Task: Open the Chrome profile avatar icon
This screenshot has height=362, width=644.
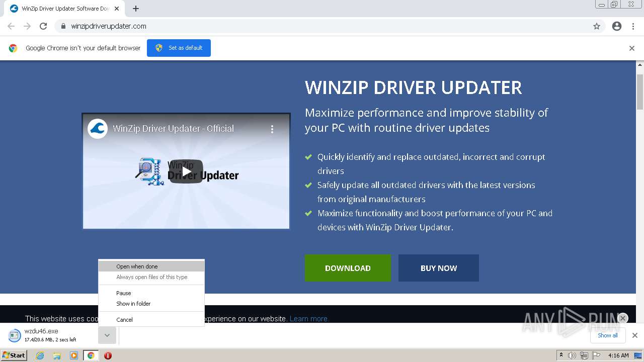Action: click(617, 26)
